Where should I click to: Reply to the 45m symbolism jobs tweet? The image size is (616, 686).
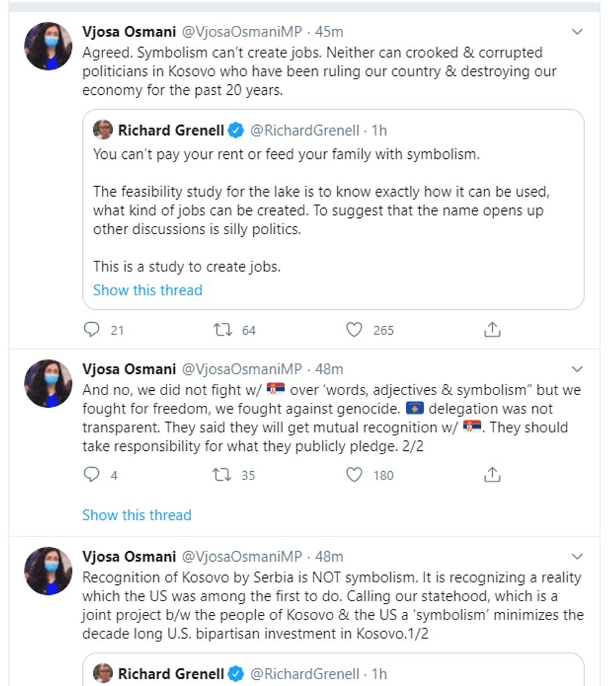(92, 330)
